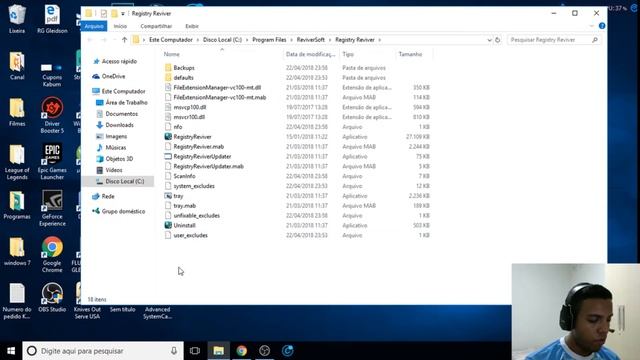Click Disco Local (C:) in the breadcrumb

[x=222, y=40]
